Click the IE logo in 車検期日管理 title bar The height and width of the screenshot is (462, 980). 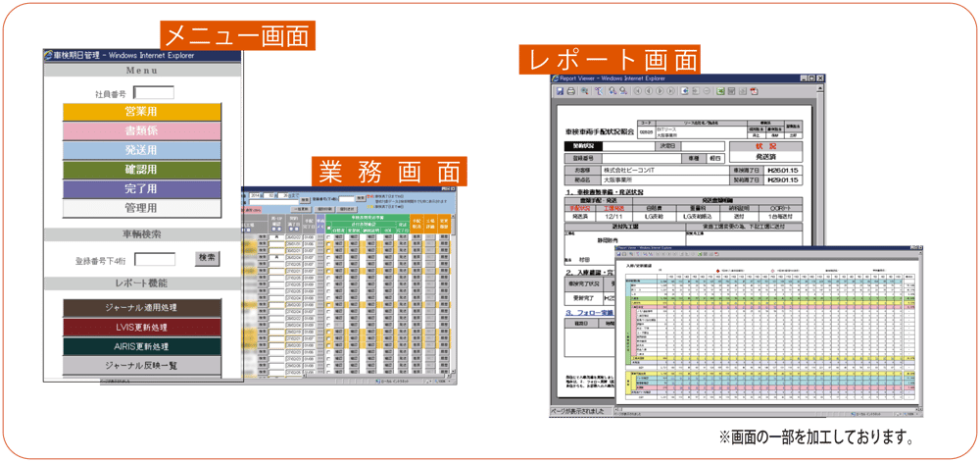tap(49, 54)
